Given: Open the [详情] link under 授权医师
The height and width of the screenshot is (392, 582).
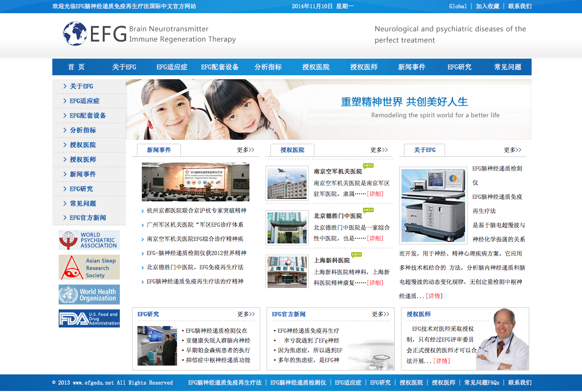Looking at the screenshot, I should tap(442, 361).
